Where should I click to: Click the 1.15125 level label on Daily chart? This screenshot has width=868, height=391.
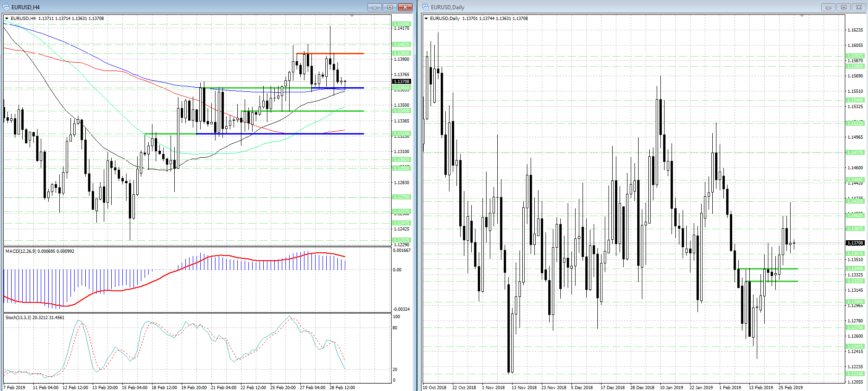[855, 123]
